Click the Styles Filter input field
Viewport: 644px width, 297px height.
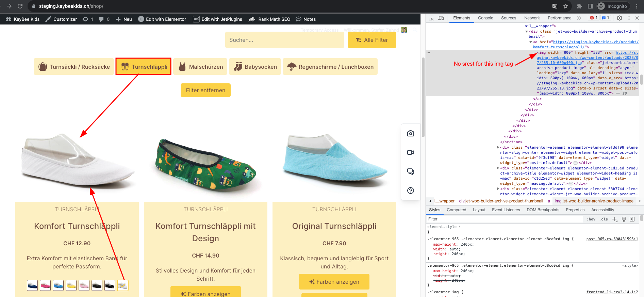coord(505,219)
